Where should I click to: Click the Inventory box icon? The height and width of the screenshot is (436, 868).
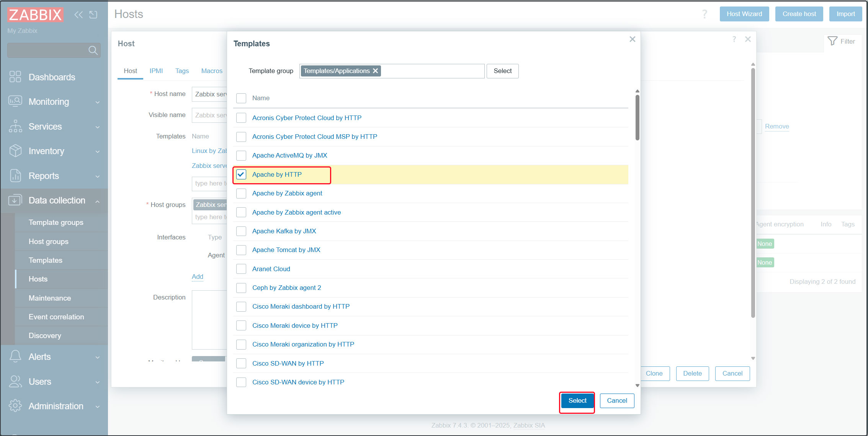pos(15,151)
